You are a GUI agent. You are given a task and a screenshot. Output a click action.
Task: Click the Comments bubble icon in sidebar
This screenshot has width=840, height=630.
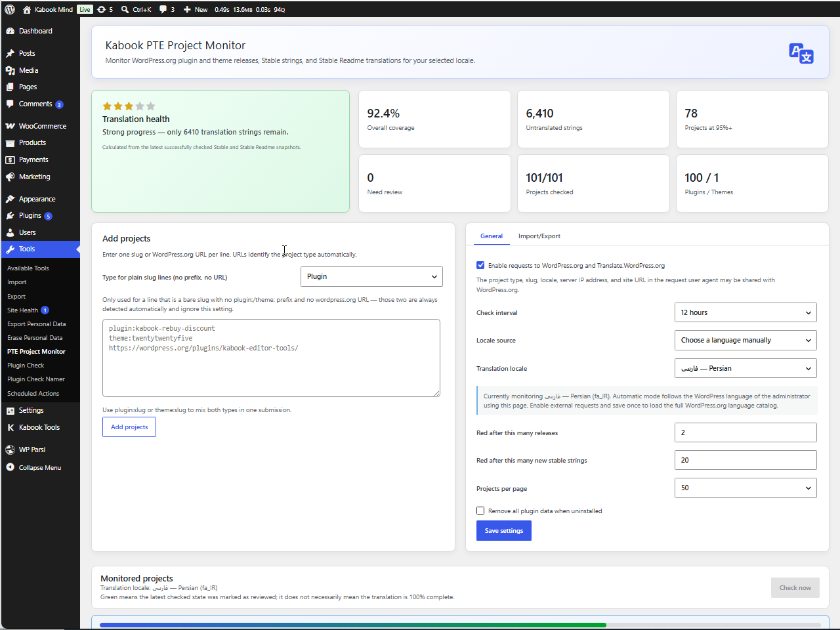coord(10,104)
